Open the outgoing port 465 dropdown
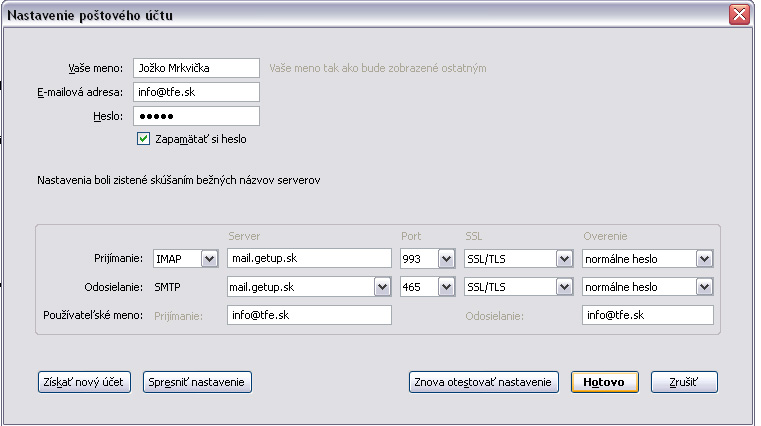The height and width of the screenshot is (426, 761). [445, 287]
